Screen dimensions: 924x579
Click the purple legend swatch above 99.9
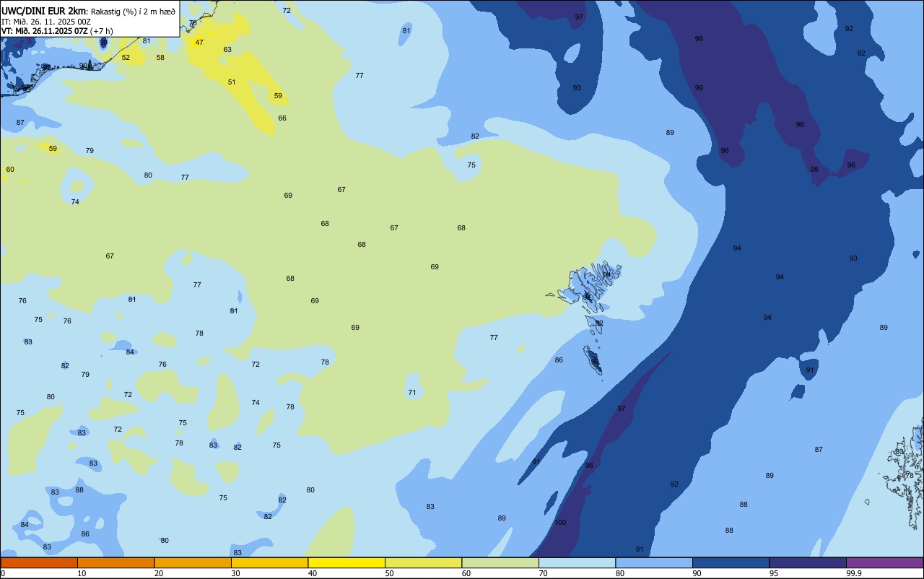click(884, 562)
